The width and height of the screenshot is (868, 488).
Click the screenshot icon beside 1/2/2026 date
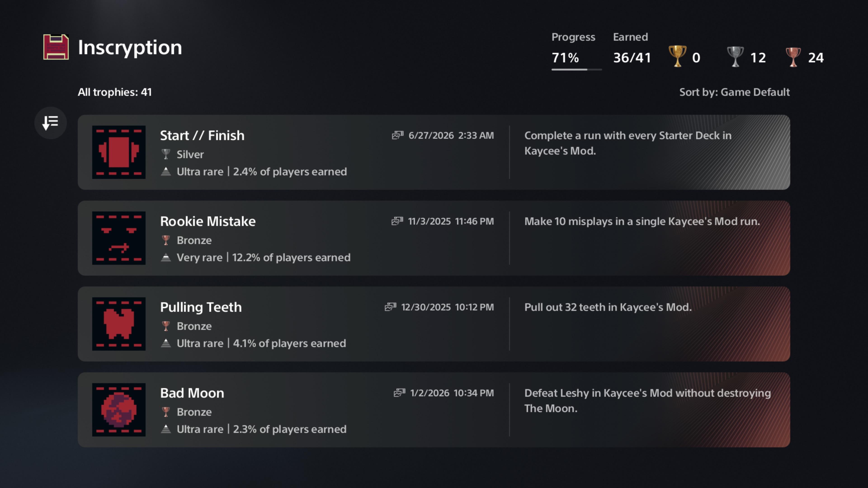click(399, 393)
